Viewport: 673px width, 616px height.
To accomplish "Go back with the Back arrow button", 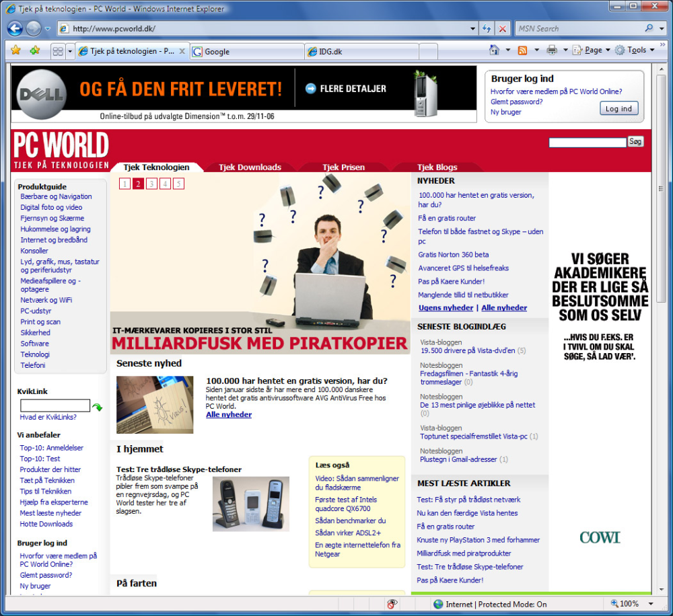I will click(15, 29).
